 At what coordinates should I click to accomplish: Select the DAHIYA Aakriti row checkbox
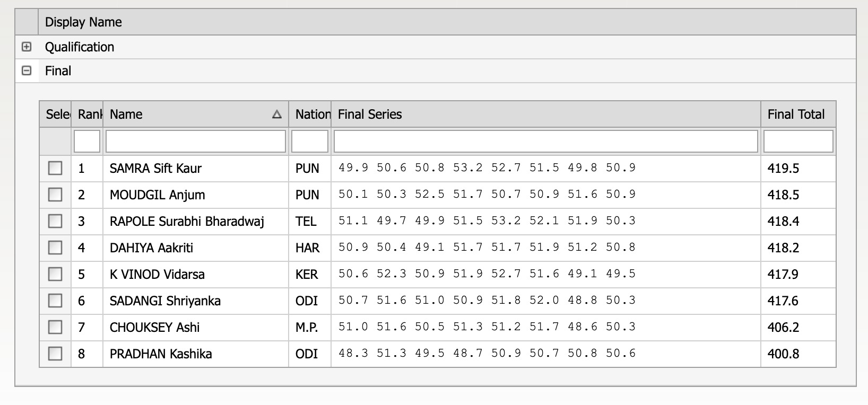pyautogui.click(x=55, y=248)
